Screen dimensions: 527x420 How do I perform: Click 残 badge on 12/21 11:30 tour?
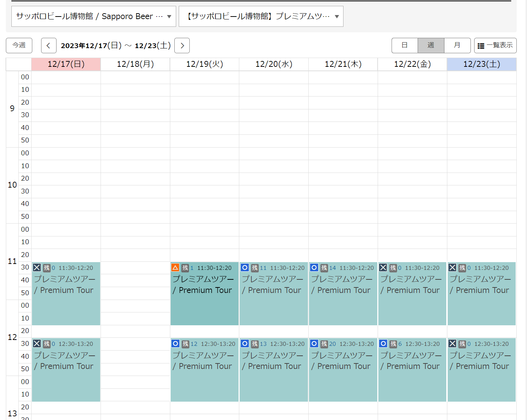[x=324, y=268]
